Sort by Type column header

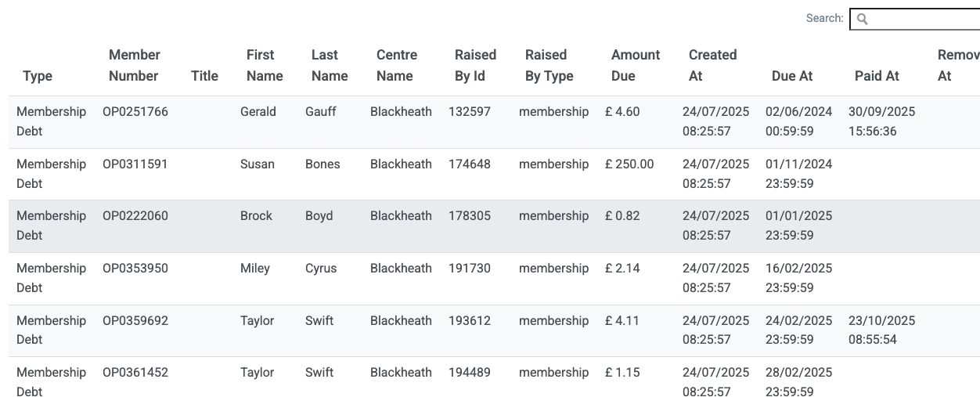tap(38, 76)
